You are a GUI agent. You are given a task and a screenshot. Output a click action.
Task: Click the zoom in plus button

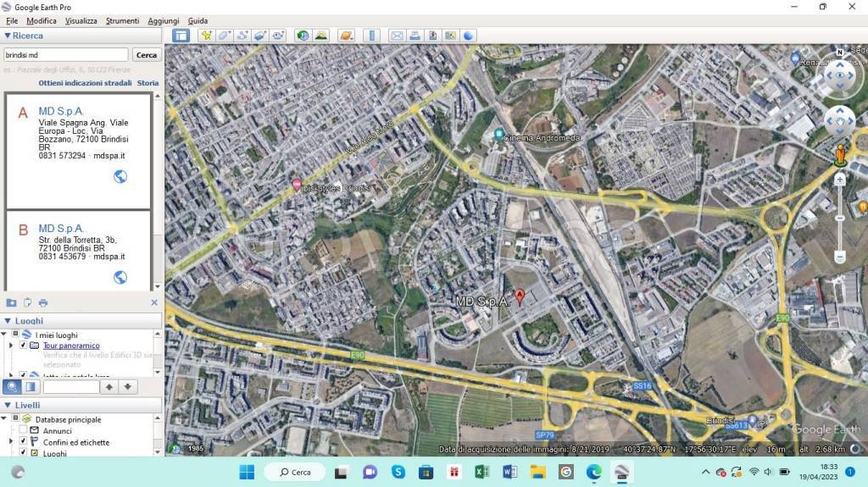[x=840, y=180]
